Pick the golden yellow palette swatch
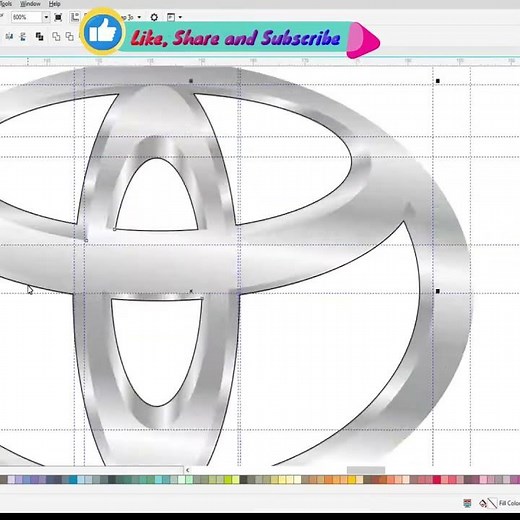Screen dimensions: 520x520 tap(351, 480)
